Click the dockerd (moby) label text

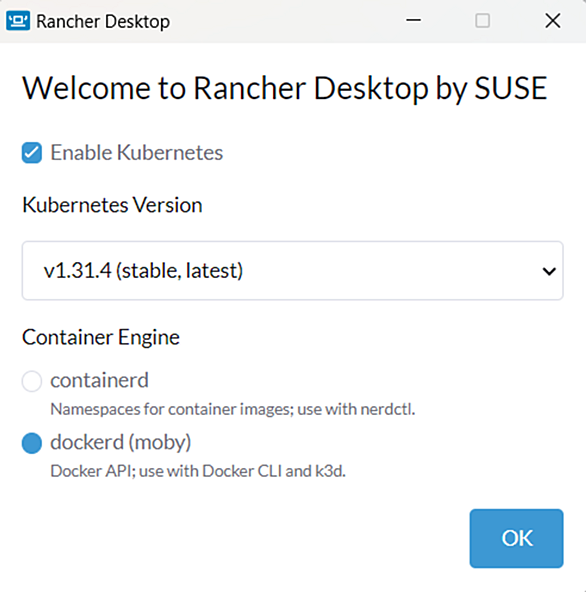pyautogui.click(x=121, y=442)
